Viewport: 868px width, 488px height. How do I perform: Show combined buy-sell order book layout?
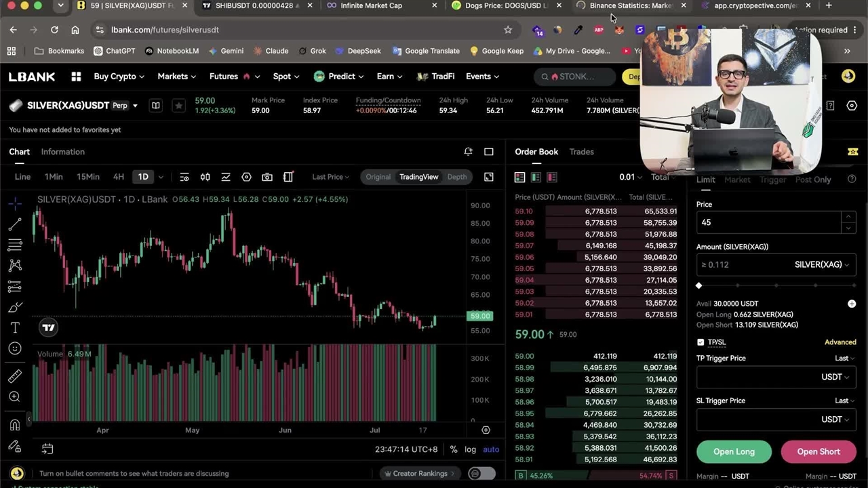point(519,177)
